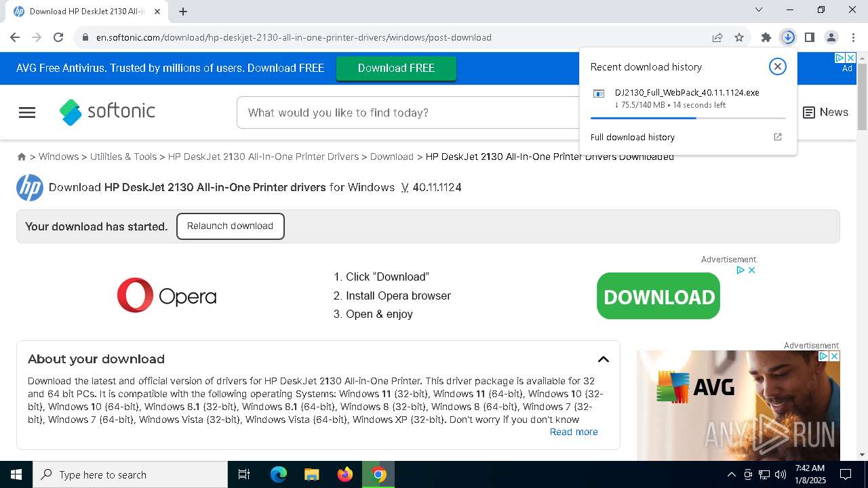Select the Download HP DeskJet 2130 tab
The height and width of the screenshot is (488, 868).
click(88, 12)
